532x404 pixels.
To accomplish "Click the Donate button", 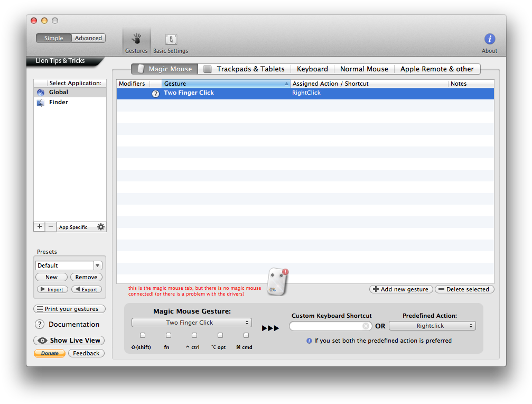I will pyautogui.click(x=50, y=353).
